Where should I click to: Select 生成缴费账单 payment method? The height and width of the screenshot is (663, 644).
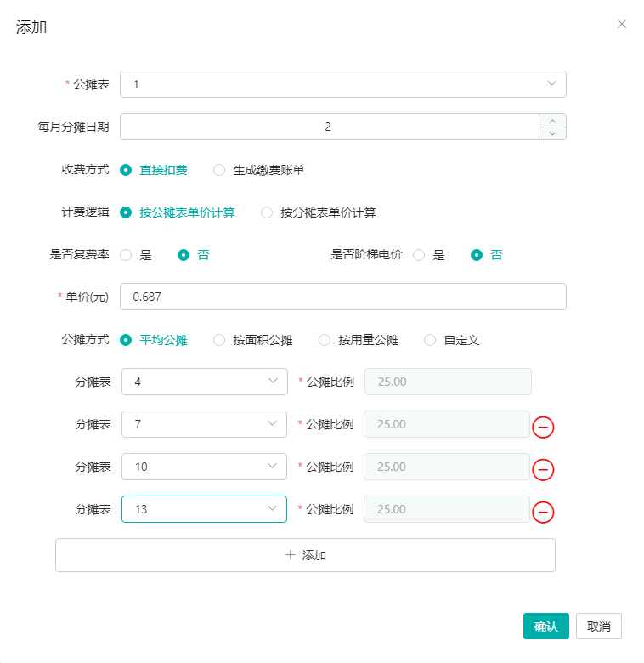219,170
